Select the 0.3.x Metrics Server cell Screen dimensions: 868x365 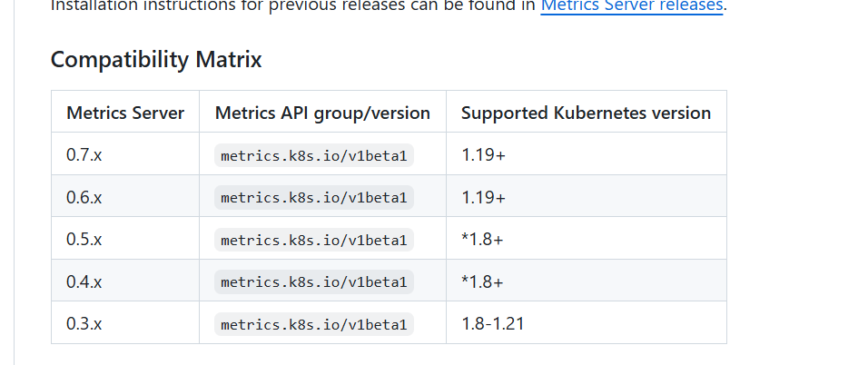coord(84,324)
